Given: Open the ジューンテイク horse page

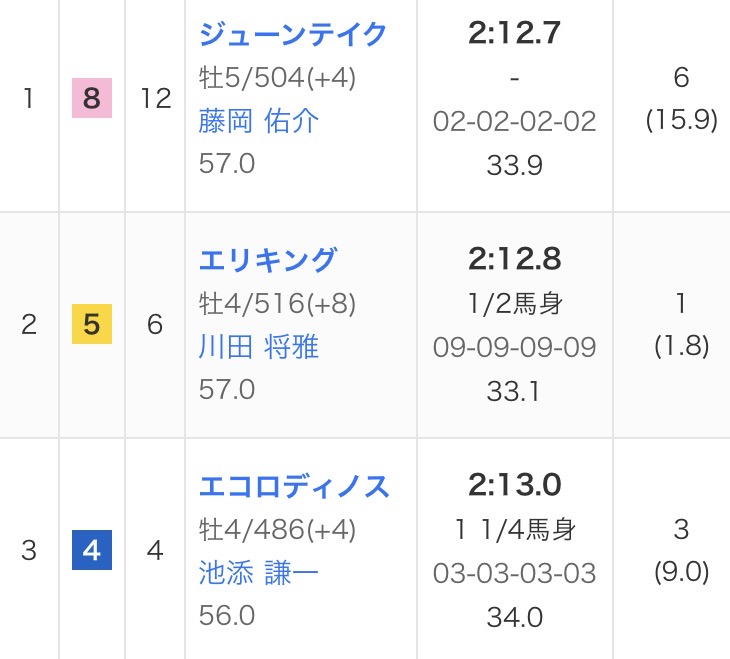Looking at the screenshot, I should [293, 34].
